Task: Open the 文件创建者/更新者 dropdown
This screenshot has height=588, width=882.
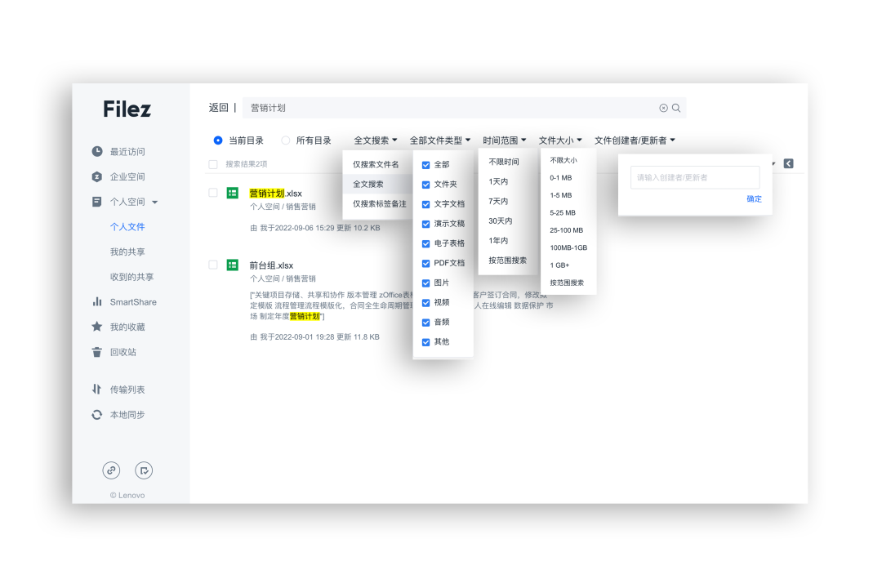Action: pos(635,140)
